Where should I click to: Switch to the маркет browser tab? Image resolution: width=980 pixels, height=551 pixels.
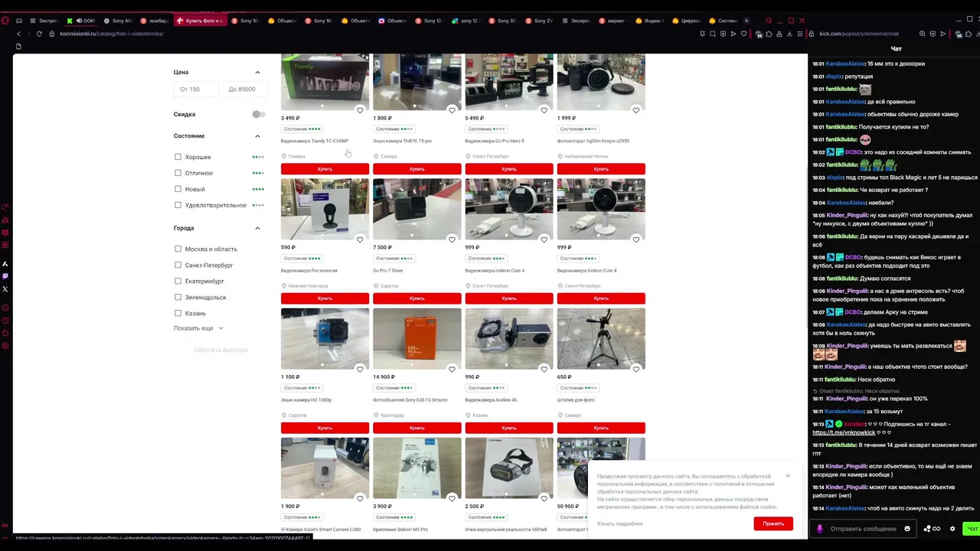click(x=612, y=21)
